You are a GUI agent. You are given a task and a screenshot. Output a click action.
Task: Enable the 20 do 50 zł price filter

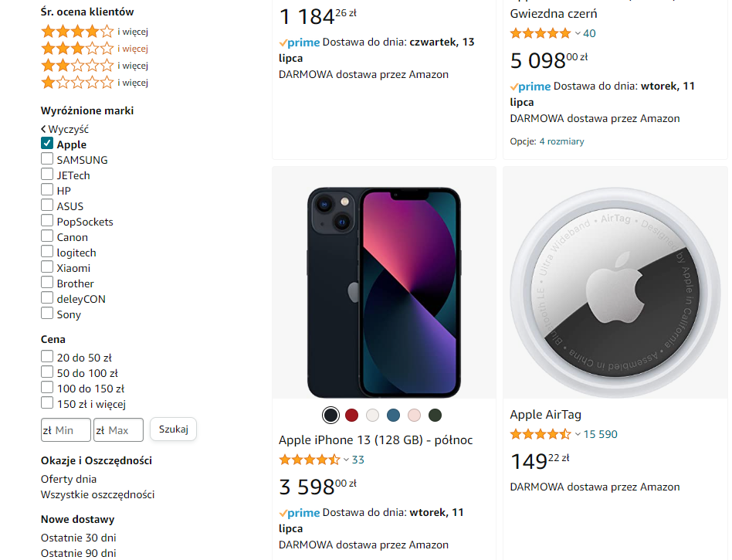[47, 357]
